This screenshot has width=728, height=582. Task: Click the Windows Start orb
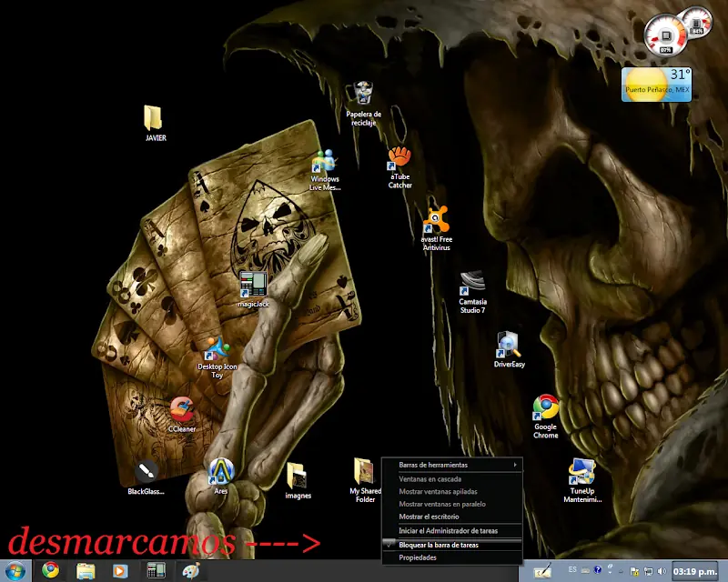tap(15, 570)
